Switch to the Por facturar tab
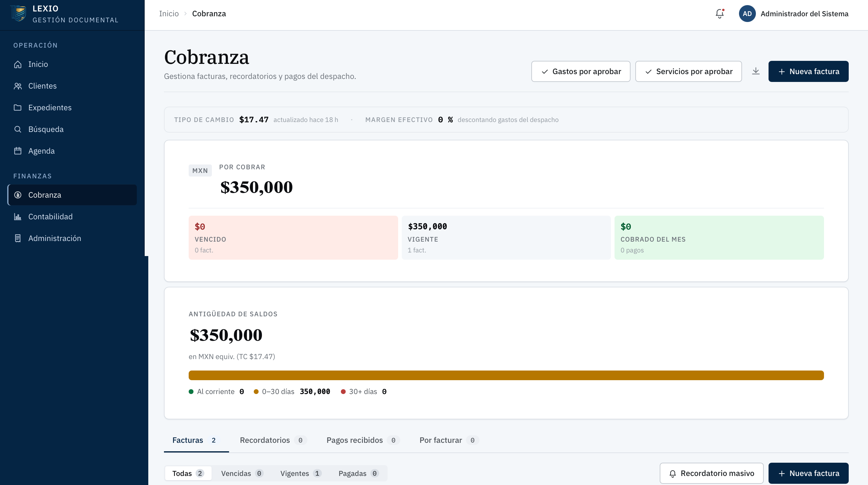Screen dimensions: 868x485 tap(449, 440)
